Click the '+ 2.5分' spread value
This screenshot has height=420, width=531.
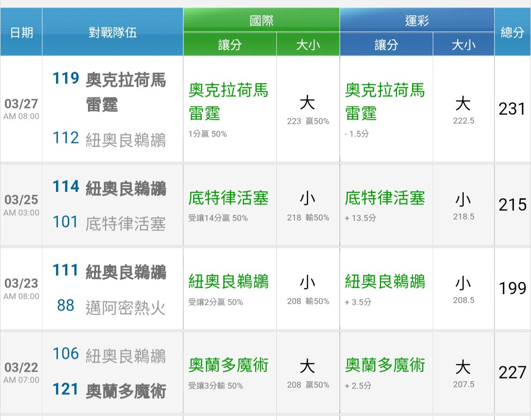pos(358,386)
